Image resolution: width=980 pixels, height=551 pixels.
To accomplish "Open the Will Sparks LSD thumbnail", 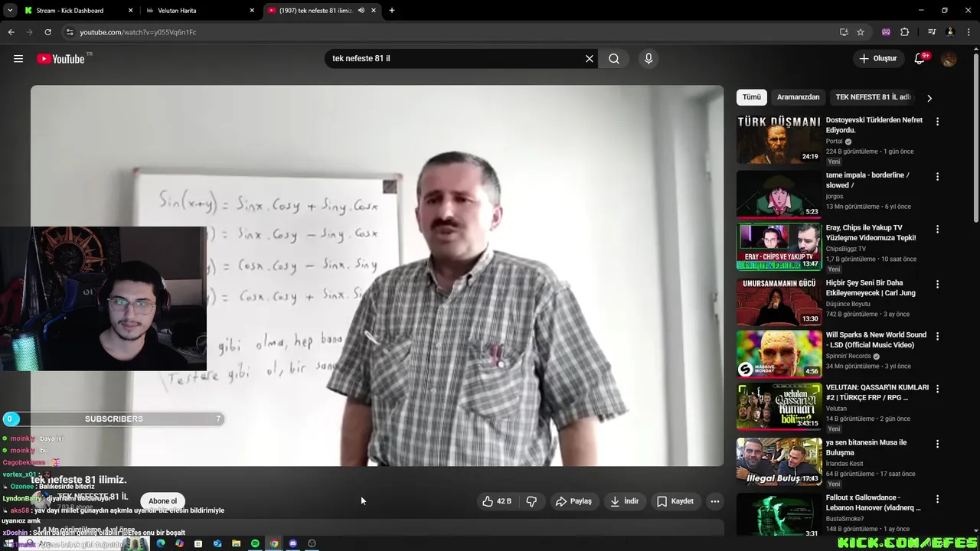I will point(779,354).
